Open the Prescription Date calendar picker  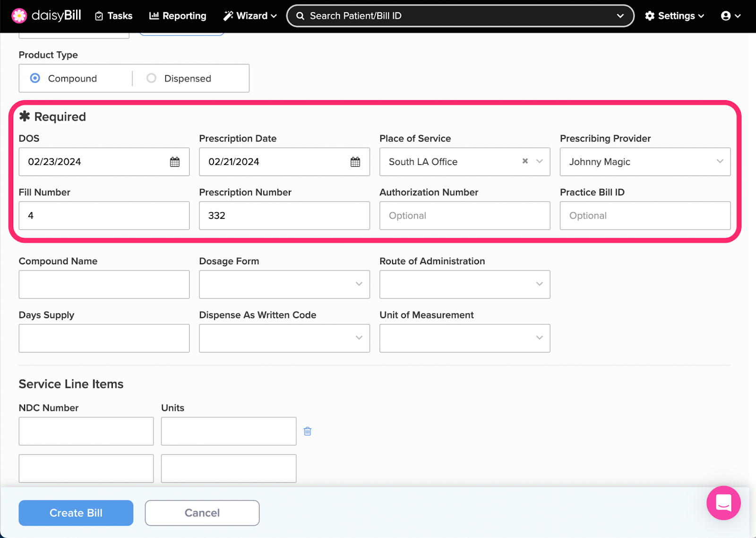354,162
